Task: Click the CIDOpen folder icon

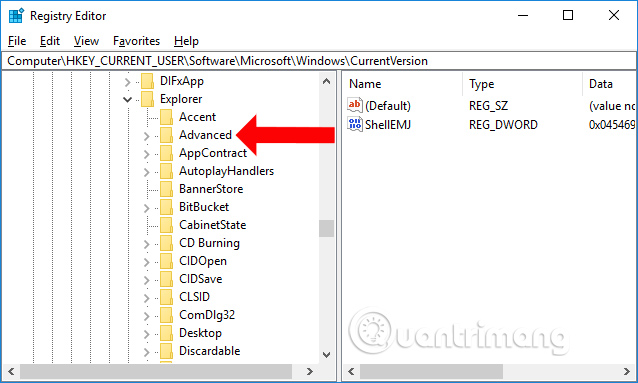Action: coord(166,261)
